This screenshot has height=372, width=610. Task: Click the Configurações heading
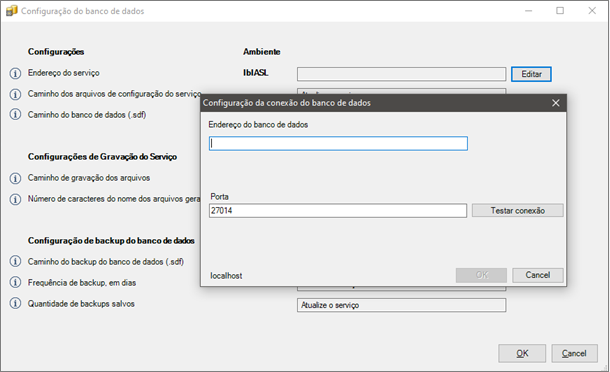tap(56, 52)
